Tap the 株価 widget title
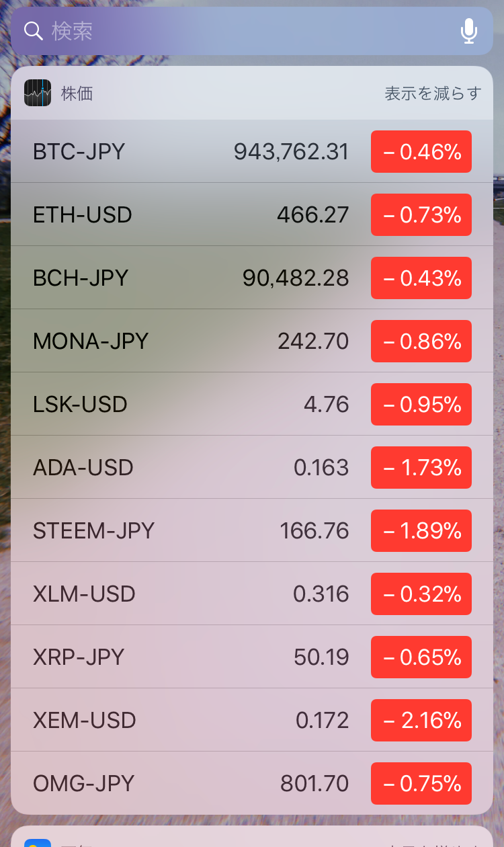Viewport: 504px width, 847px height. [77, 93]
